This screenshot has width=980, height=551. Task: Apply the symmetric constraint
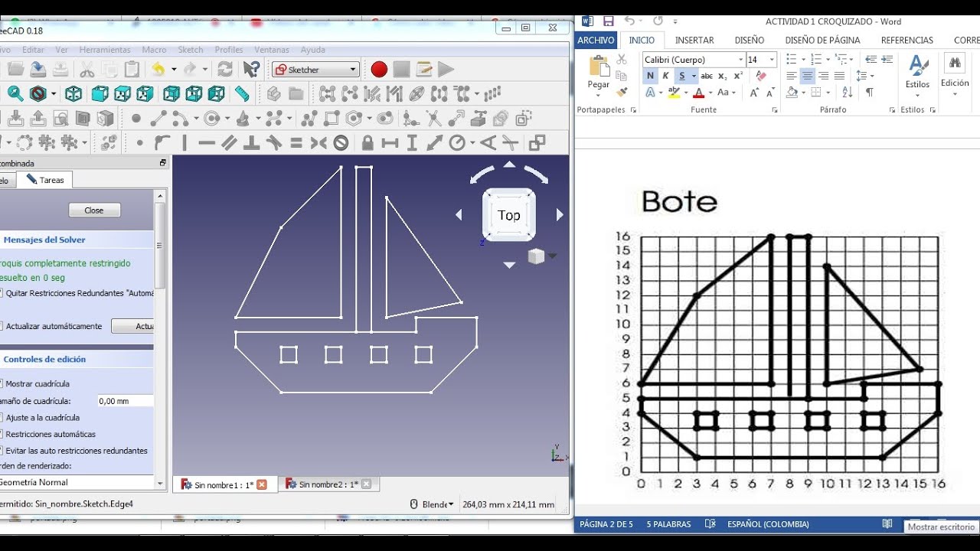[x=318, y=142]
